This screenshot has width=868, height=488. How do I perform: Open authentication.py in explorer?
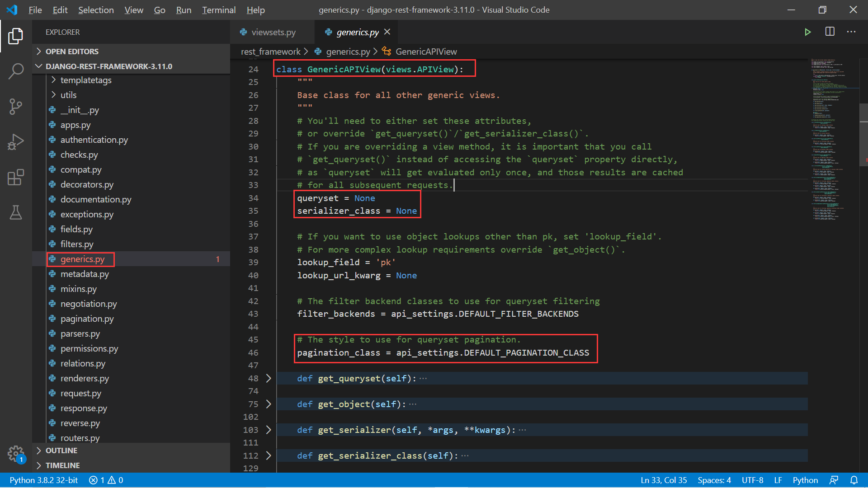[94, 140]
